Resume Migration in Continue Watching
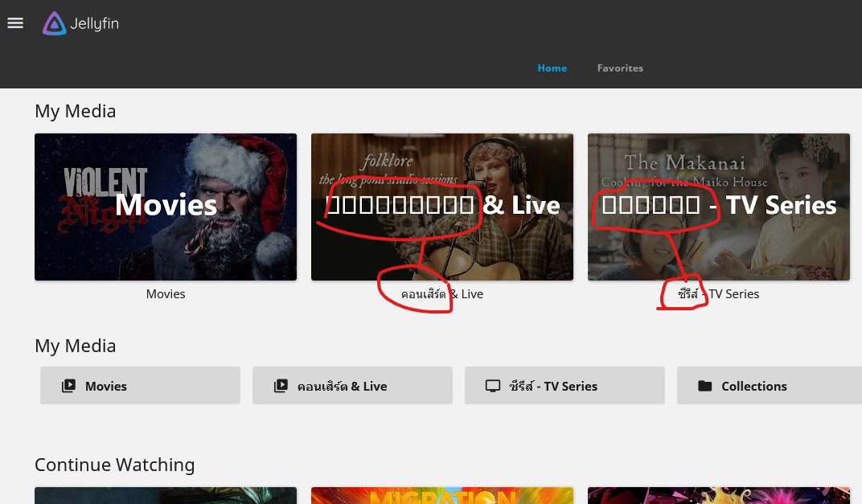Viewport: 862px width, 504px height. 442,495
